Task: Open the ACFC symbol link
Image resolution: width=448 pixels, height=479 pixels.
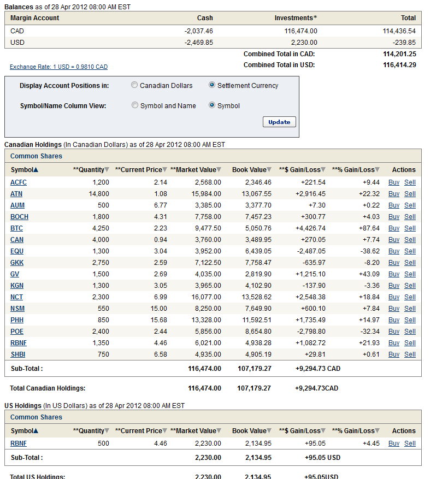Action: click(x=18, y=182)
